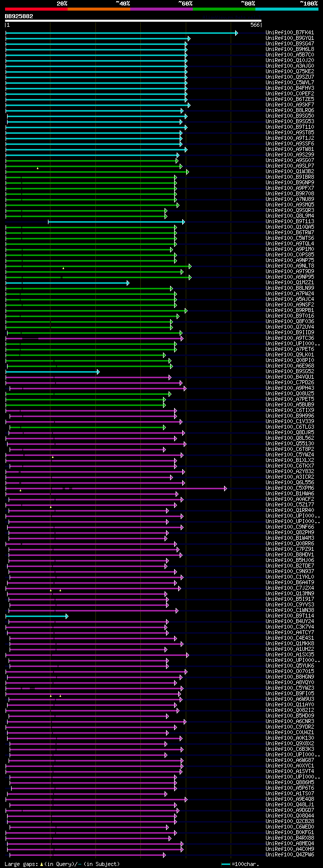Click the UniRef100_B9RPB1 label
323x868 pixels.
tap(290, 310)
